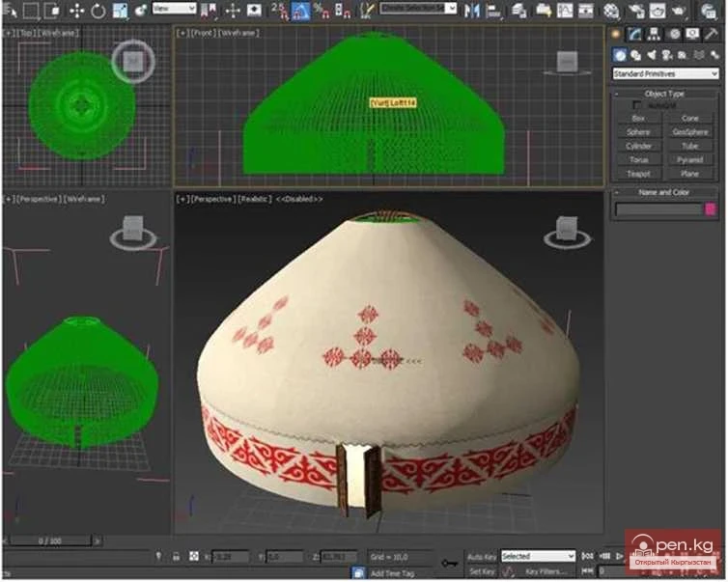This screenshot has width=728, height=582.
Task: Click the Teapot primitive button
Action: tap(638, 174)
